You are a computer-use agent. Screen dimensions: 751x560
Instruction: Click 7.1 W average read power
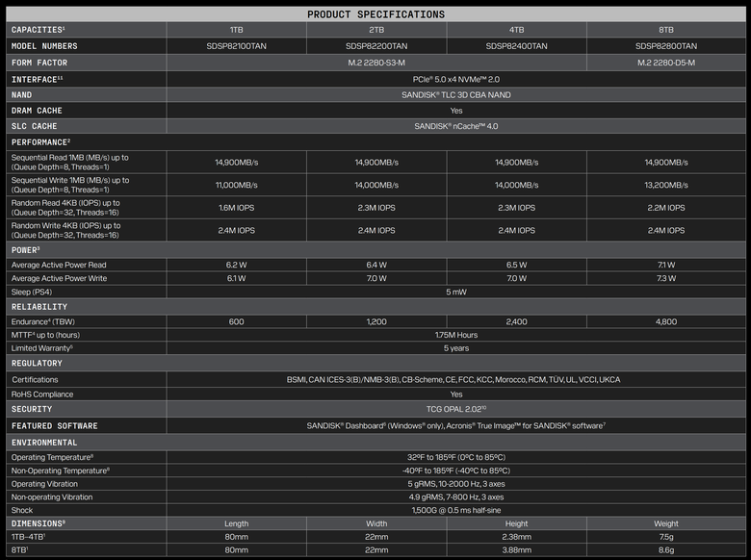(x=666, y=265)
